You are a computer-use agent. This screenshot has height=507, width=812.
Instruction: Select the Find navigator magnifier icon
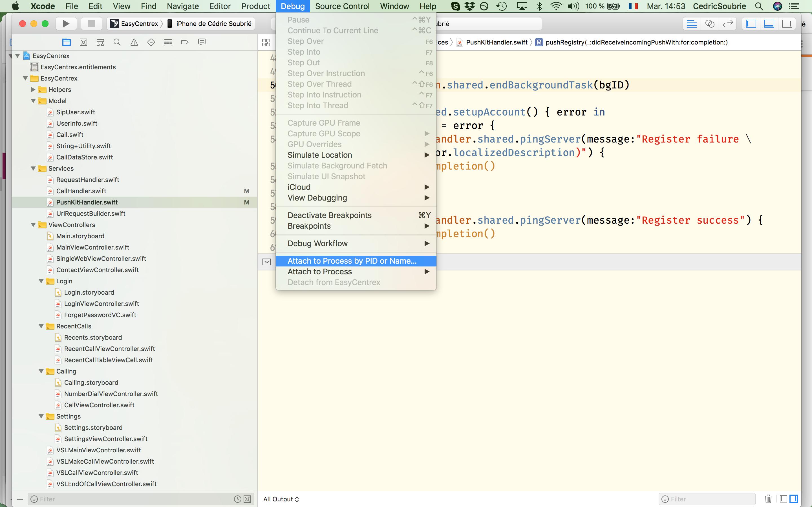pyautogui.click(x=117, y=42)
